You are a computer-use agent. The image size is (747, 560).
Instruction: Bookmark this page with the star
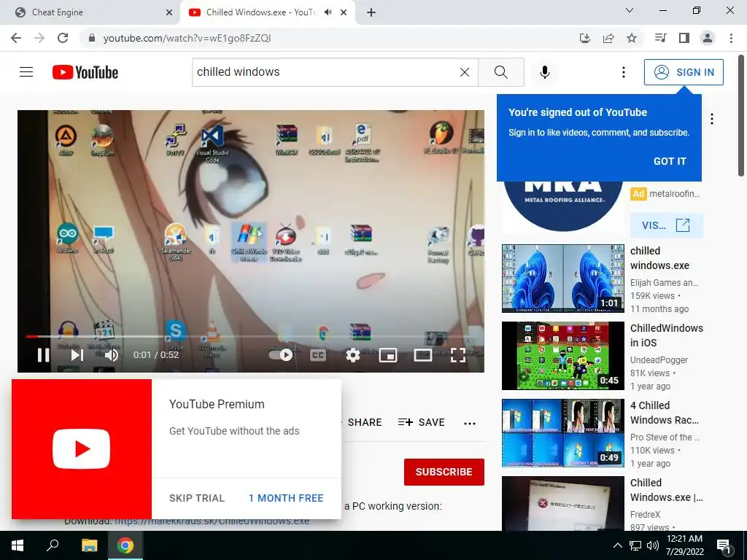[x=631, y=38]
